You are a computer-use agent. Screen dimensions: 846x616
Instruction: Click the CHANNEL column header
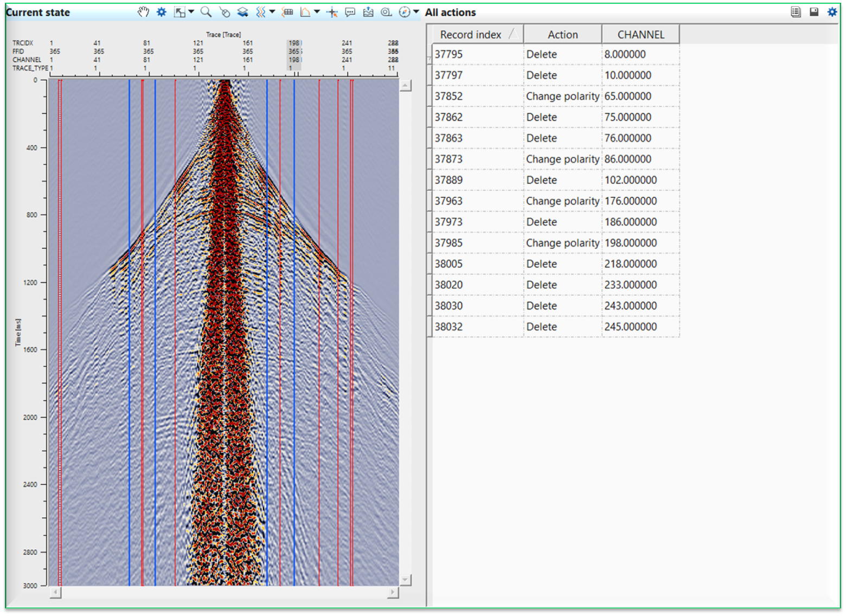pos(640,34)
